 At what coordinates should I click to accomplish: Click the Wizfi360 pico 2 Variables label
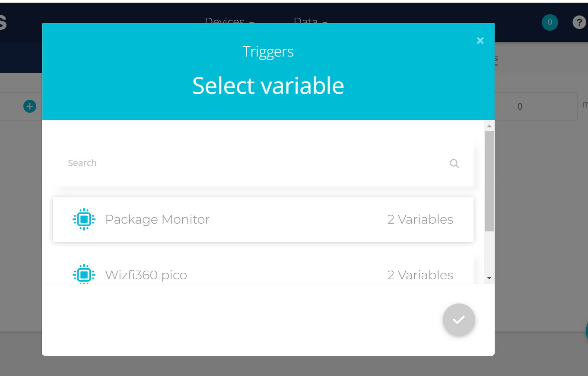click(x=420, y=275)
